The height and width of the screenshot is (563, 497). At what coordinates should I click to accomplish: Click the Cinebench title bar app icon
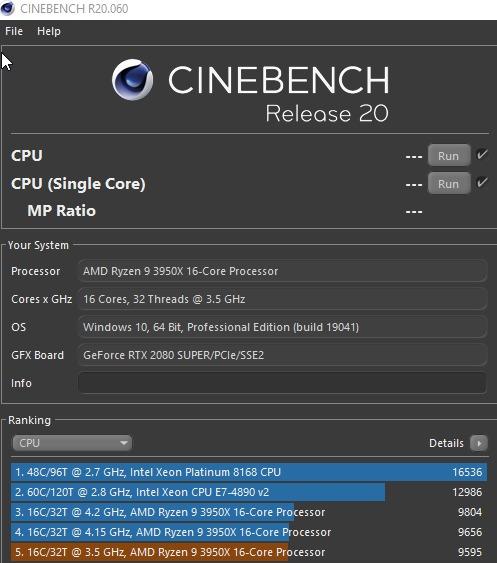8,8
